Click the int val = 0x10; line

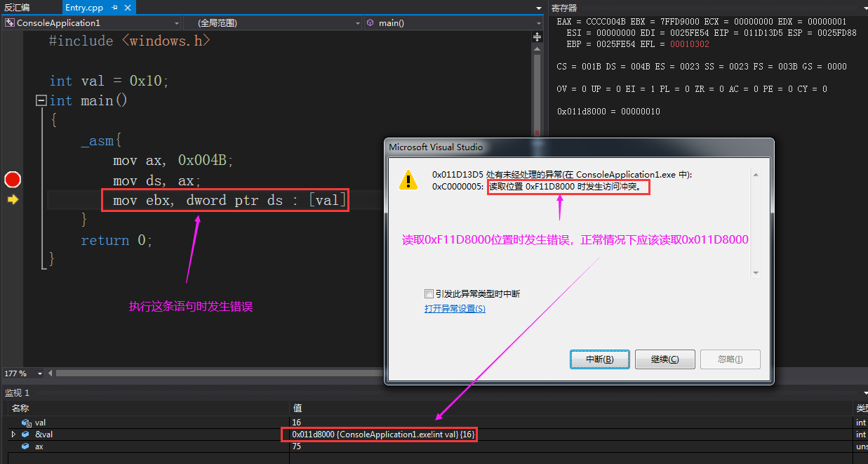click(x=109, y=81)
